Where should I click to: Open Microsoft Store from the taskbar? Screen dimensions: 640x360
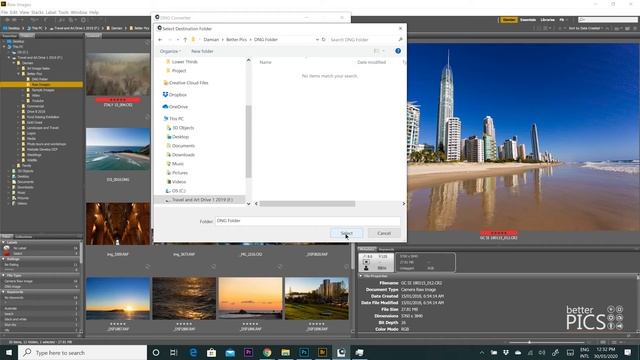pyautogui.click(x=211, y=352)
